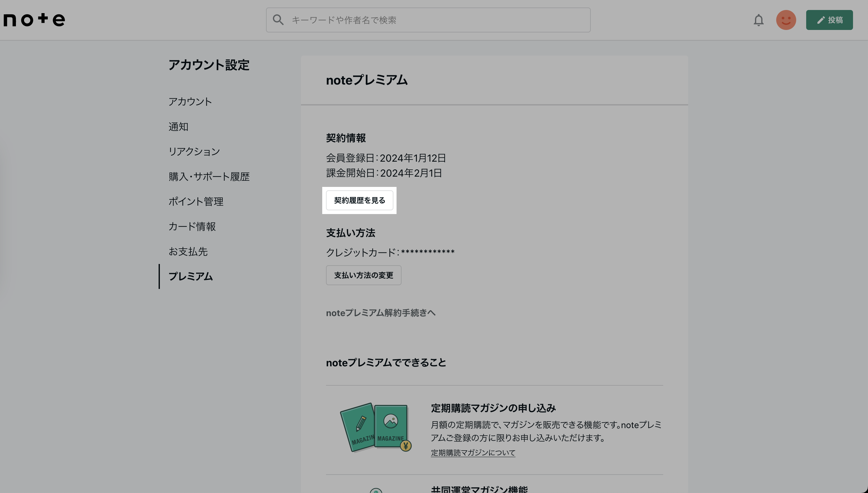
Task: Open アカウント settings section
Action: (190, 102)
